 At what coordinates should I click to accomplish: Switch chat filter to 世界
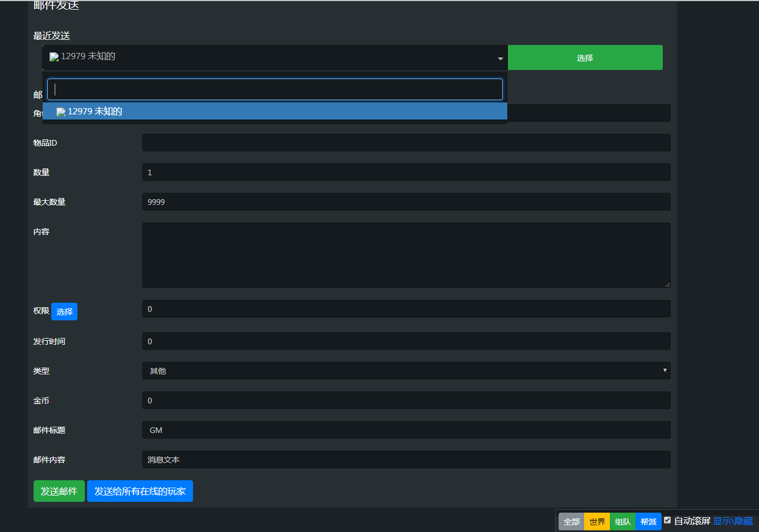tap(597, 522)
